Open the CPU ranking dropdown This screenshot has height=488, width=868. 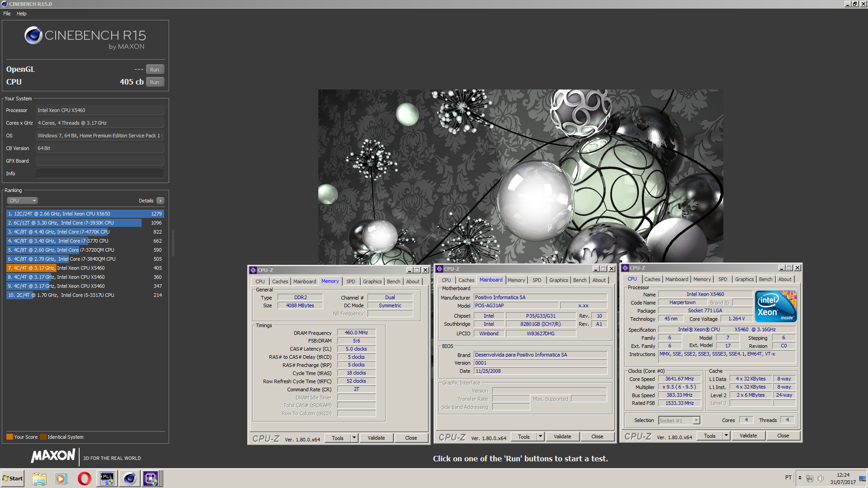(22, 201)
